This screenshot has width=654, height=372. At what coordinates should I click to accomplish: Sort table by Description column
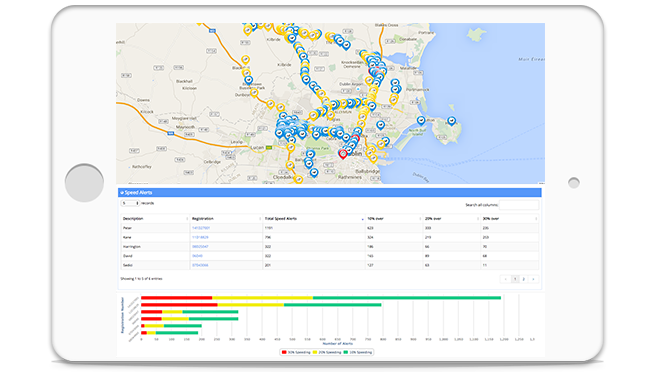pos(155,219)
